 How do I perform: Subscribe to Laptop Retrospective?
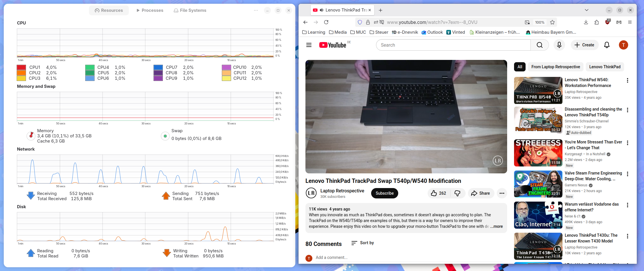click(x=385, y=193)
